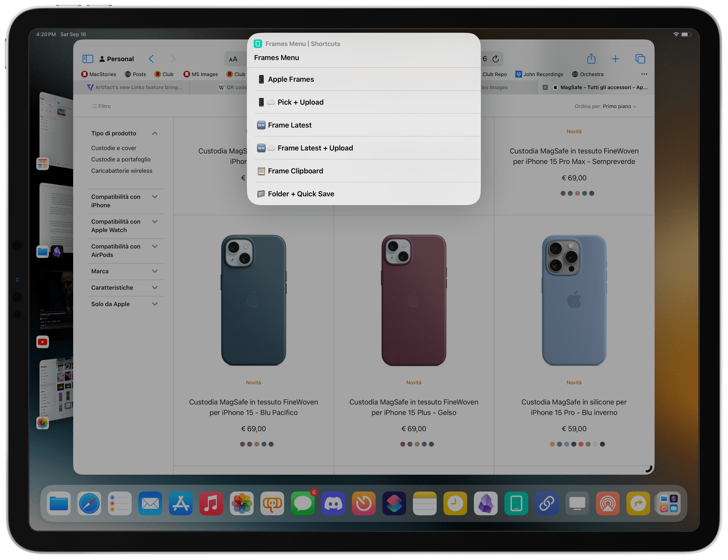Open the Blu inverno silicone case image

574,300
